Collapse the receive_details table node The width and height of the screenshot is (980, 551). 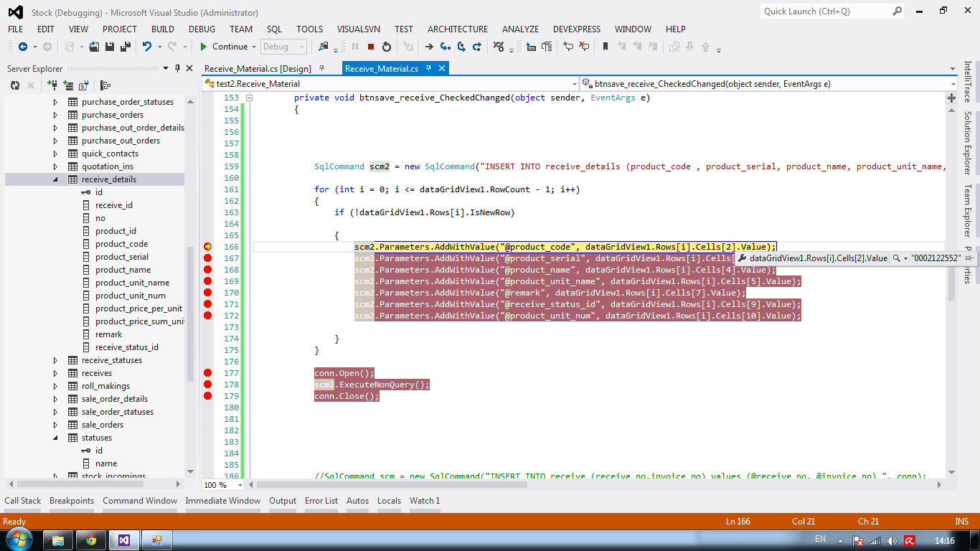pyautogui.click(x=56, y=179)
